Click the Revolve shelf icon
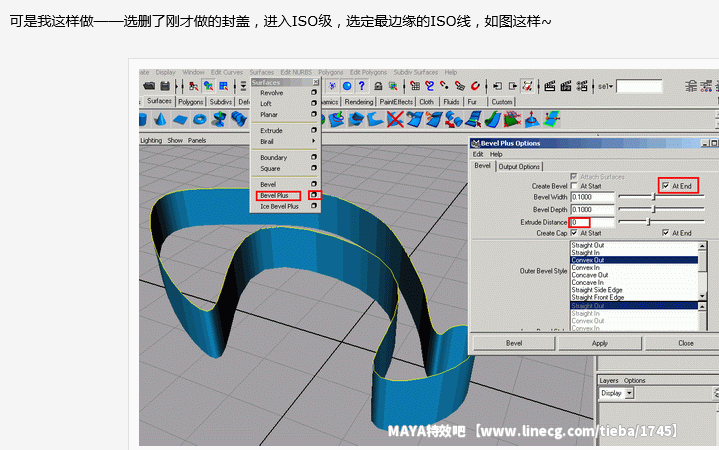 click(x=219, y=120)
